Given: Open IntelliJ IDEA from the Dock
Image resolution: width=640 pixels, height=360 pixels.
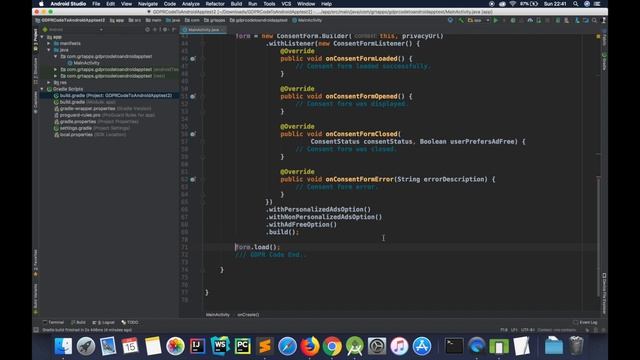Looking at the screenshot, I should [198, 346].
